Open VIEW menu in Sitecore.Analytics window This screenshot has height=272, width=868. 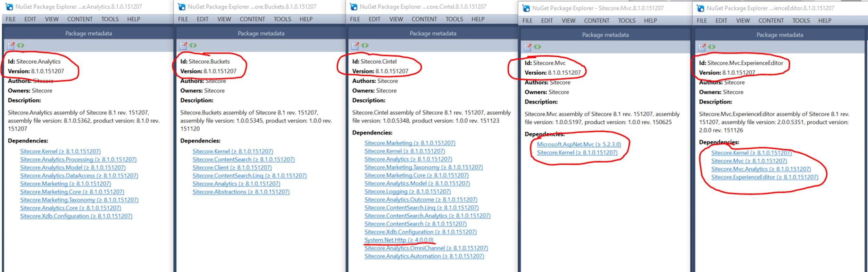(x=52, y=19)
